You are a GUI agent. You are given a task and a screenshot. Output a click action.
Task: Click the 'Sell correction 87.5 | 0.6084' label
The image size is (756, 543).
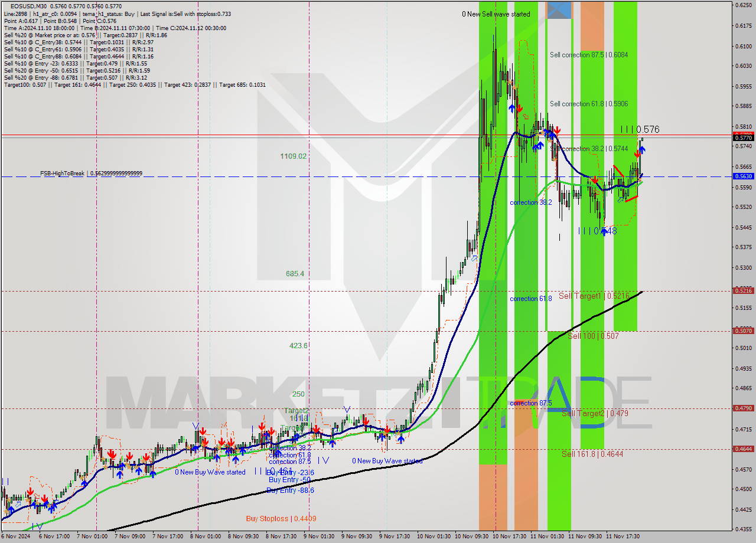[589, 55]
